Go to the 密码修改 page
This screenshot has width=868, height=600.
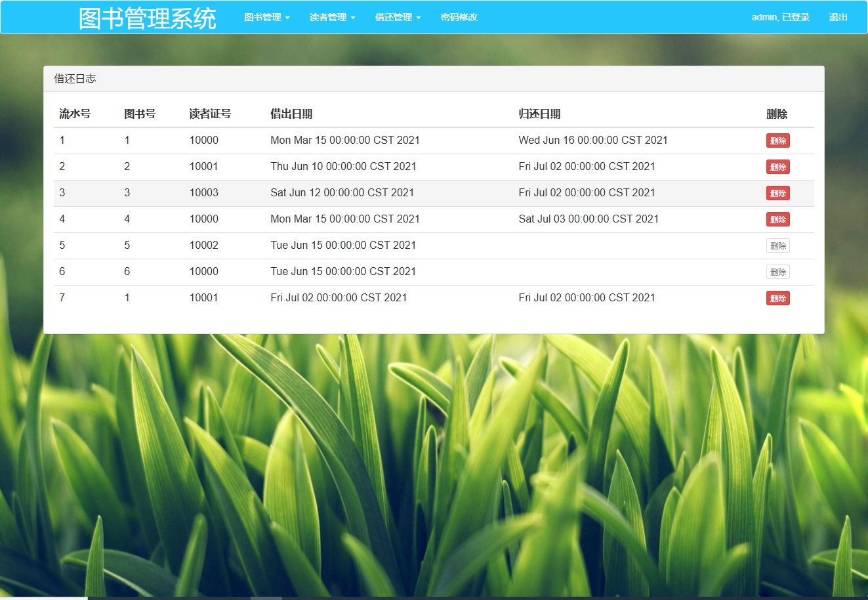459,17
